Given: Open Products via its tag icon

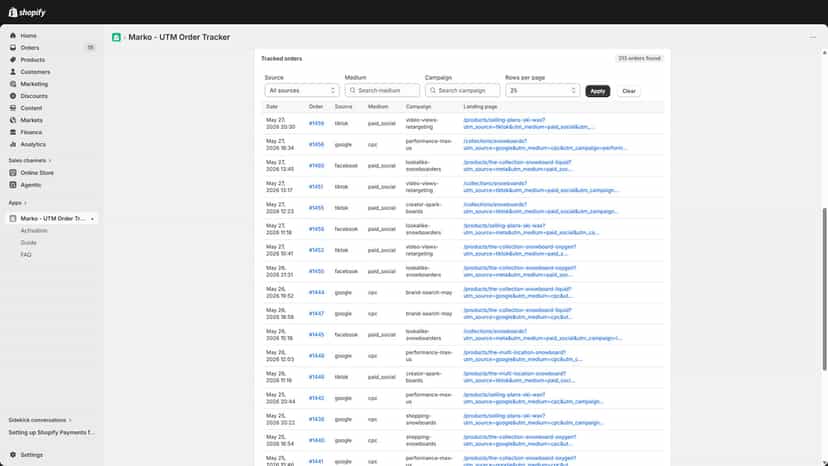Looking at the screenshot, I should [x=13, y=60].
